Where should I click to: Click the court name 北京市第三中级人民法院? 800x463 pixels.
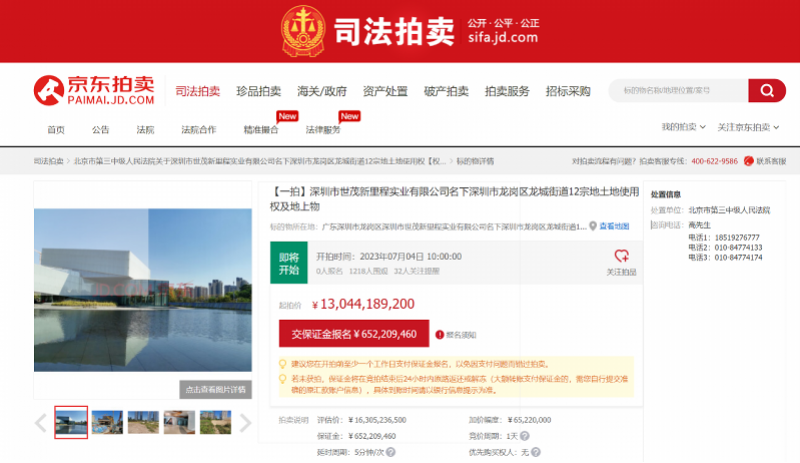(729, 210)
